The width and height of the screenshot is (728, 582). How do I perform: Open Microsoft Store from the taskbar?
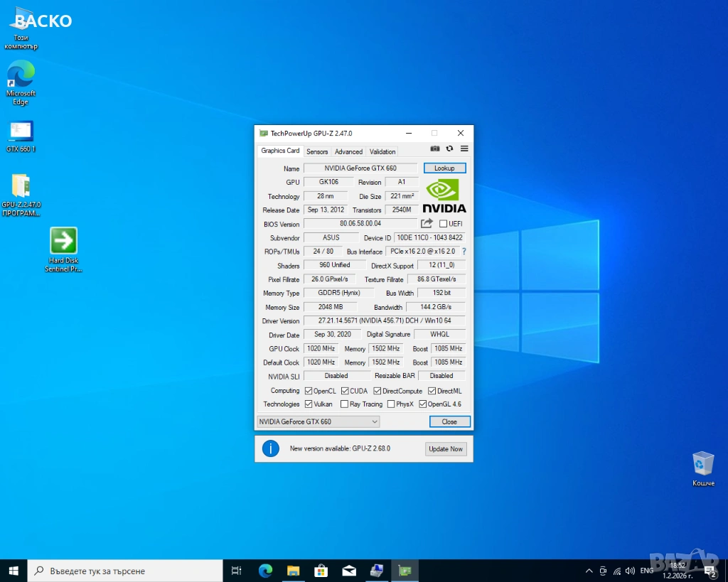tap(321, 570)
